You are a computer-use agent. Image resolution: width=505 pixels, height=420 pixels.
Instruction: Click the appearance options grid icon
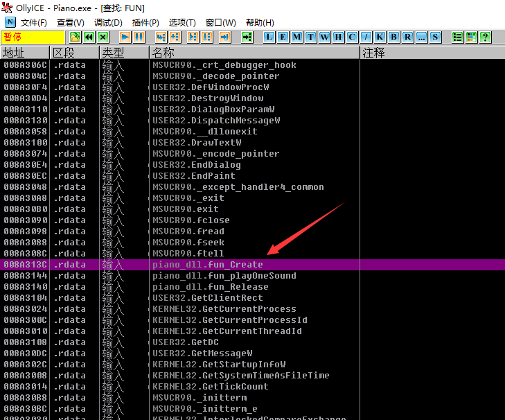(471, 37)
